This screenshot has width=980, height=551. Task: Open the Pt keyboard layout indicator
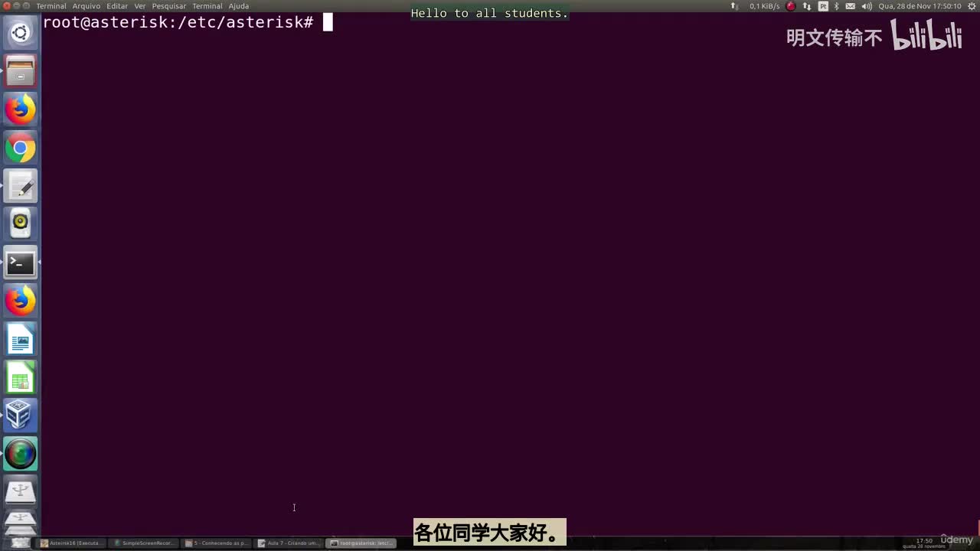(823, 6)
